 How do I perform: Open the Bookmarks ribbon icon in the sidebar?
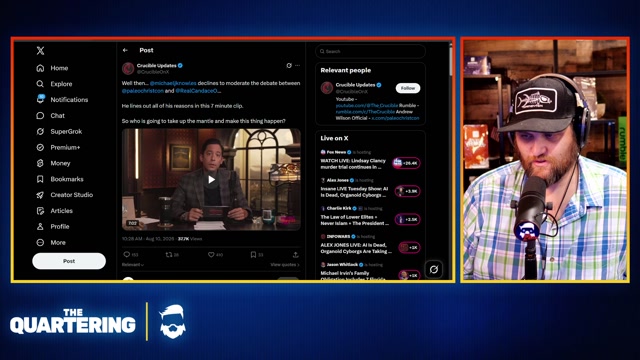tap(40, 179)
